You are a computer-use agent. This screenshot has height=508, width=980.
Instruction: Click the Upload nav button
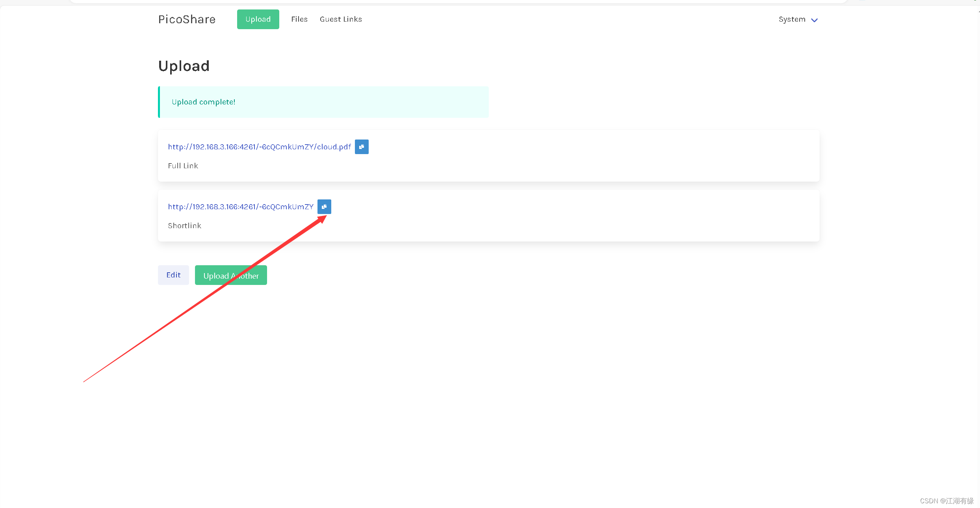[258, 19]
